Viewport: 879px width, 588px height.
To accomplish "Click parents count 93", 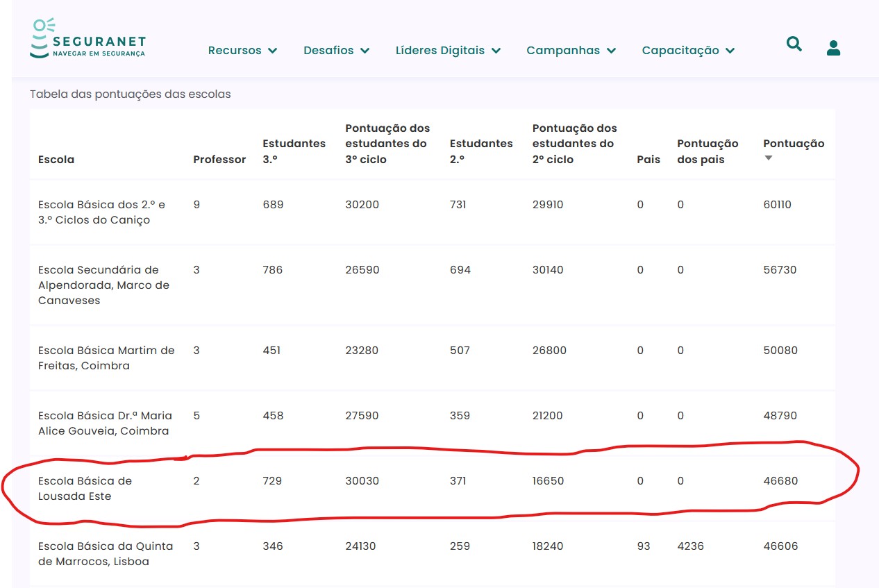I will click(x=644, y=546).
